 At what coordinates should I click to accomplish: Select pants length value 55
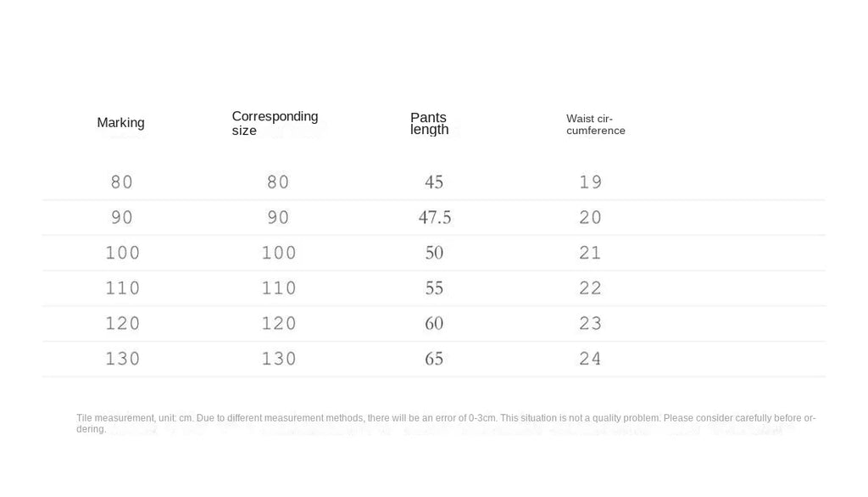click(x=434, y=288)
